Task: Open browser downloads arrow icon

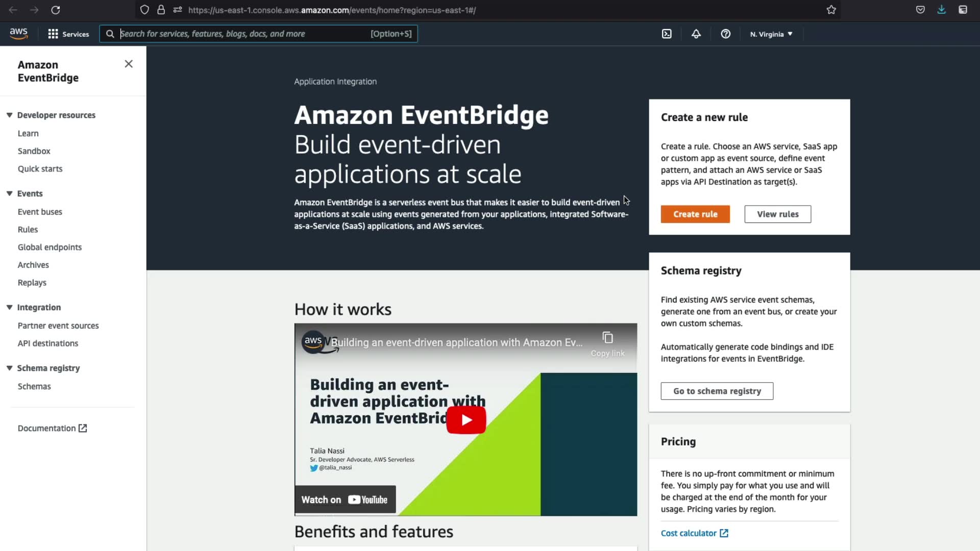Action: 941,10
